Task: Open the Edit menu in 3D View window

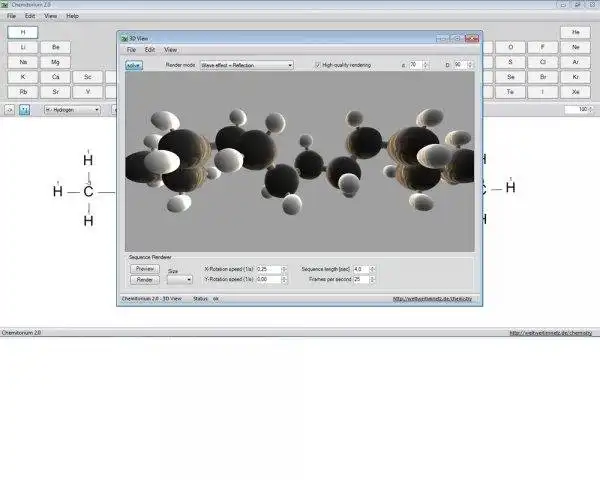Action: click(150, 50)
